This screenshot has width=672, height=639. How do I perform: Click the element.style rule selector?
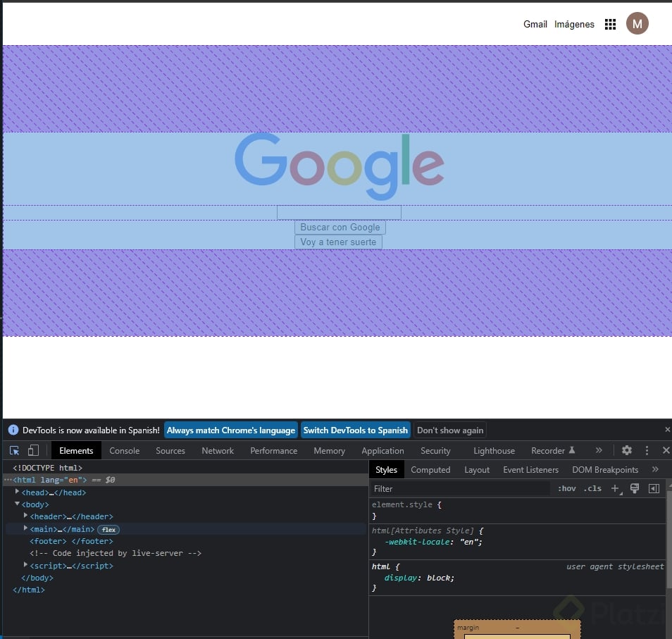tap(402, 504)
